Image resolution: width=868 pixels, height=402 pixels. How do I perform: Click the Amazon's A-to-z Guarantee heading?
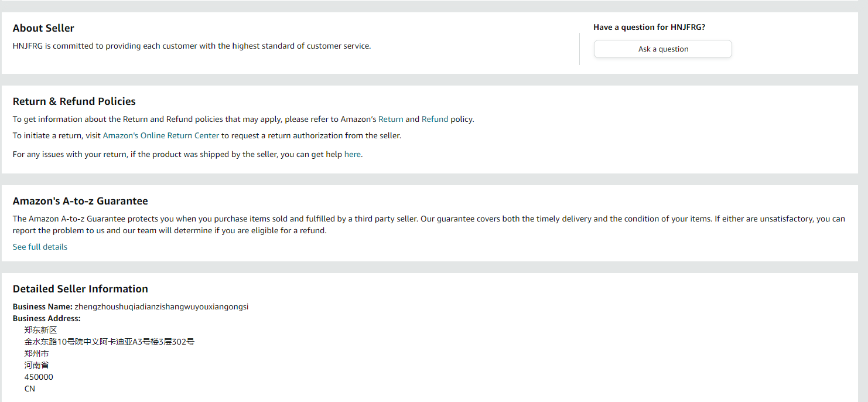(80, 201)
